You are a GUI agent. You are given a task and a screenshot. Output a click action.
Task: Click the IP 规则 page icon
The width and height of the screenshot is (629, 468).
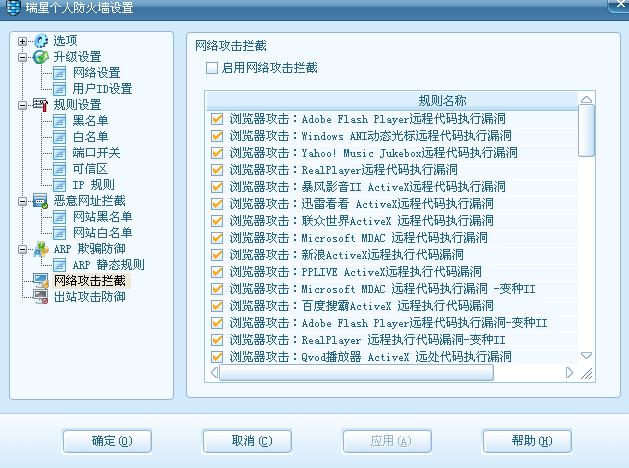(59, 185)
